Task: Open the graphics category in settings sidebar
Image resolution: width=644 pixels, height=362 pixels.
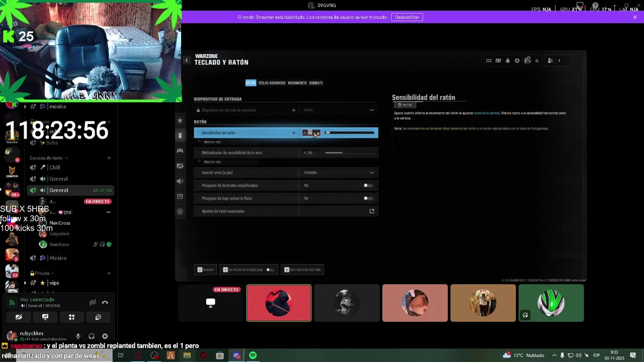Action: (180, 166)
